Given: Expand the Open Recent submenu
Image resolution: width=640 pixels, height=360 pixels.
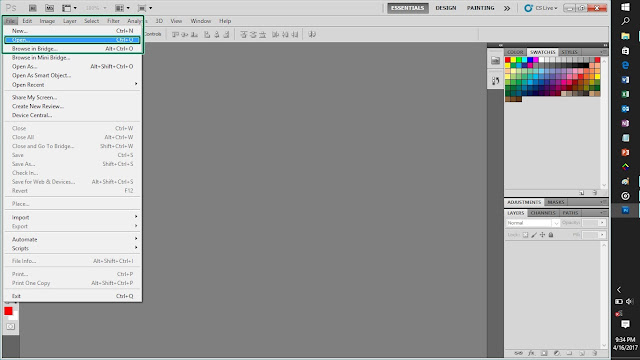Looking at the screenshot, I should pyautogui.click(x=73, y=84).
